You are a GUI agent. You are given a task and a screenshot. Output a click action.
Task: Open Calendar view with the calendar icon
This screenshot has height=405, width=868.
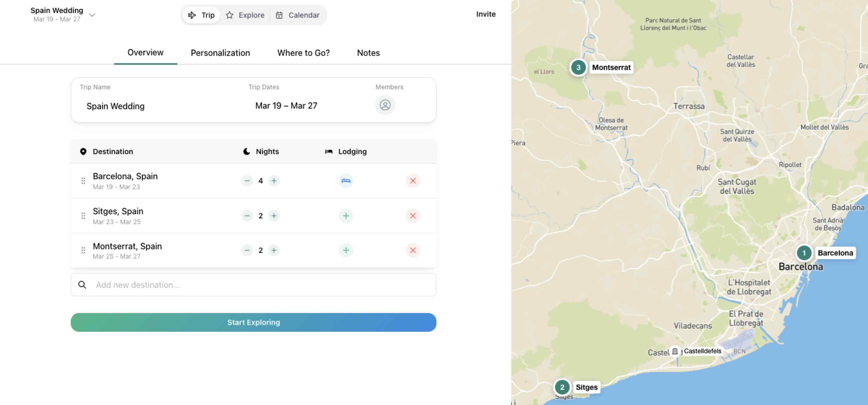pos(280,15)
